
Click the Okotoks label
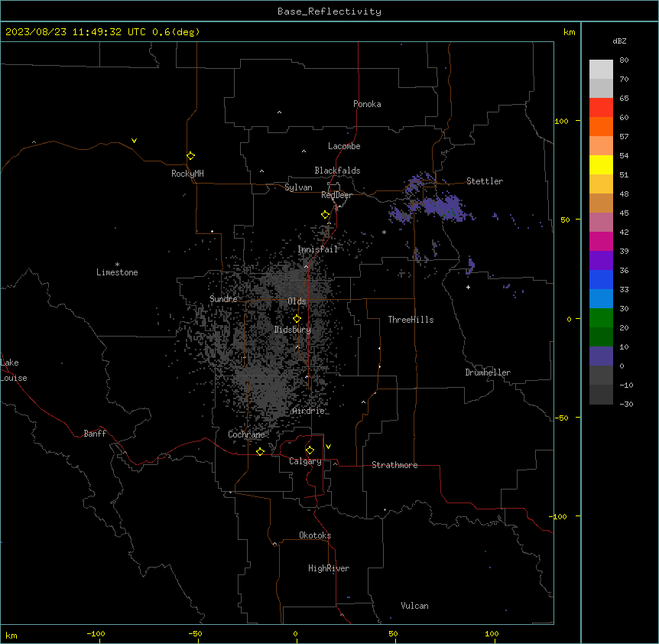coord(315,535)
